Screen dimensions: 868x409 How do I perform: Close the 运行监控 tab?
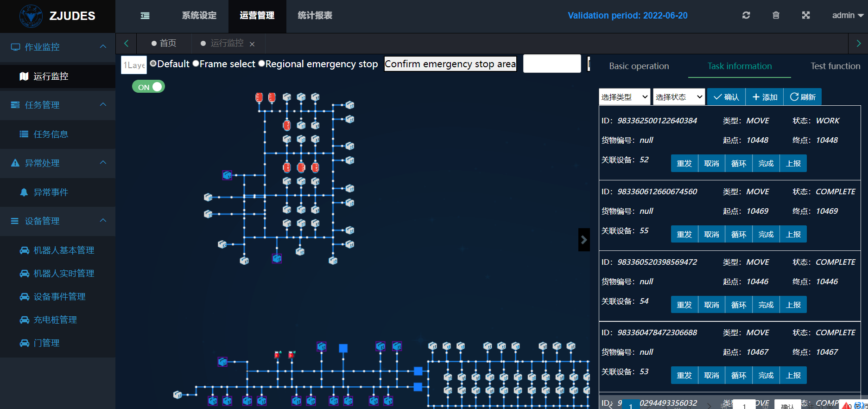point(252,44)
